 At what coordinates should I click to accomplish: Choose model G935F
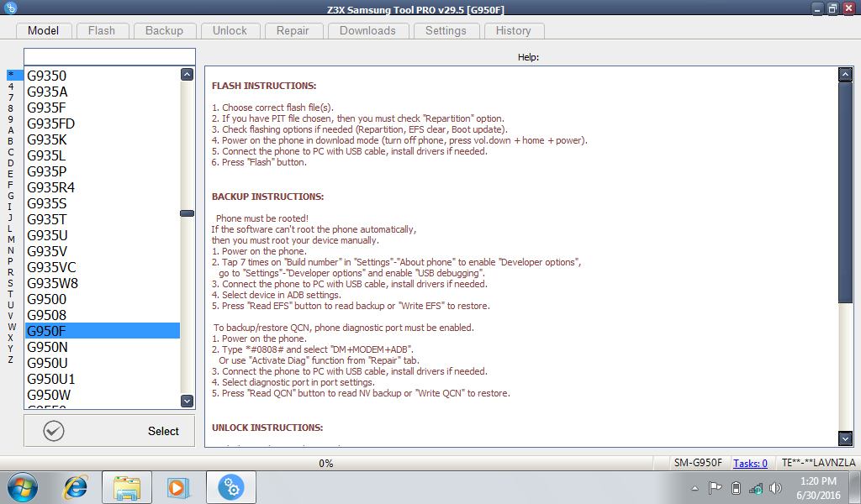(103, 108)
